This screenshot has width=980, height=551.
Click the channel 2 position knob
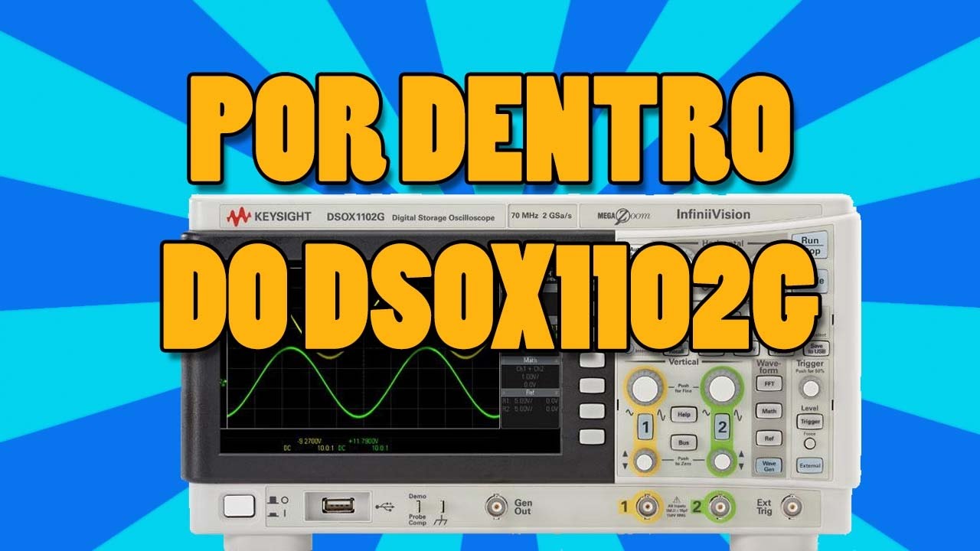[722, 460]
